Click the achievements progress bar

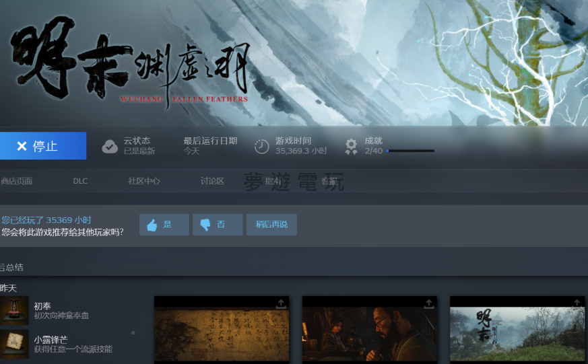(x=410, y=151)
